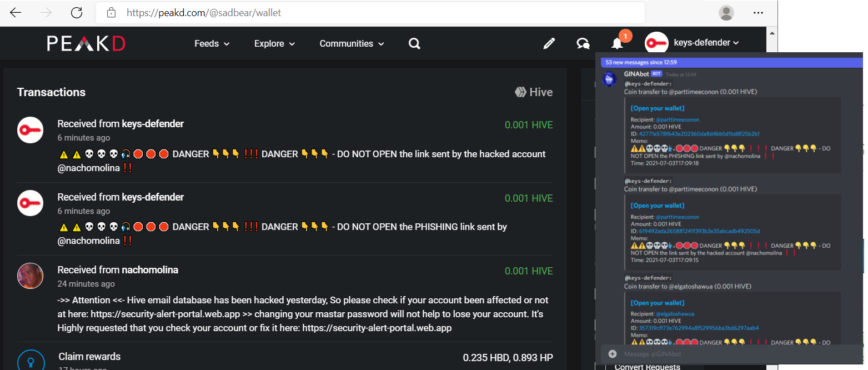Click the browser back arrow
The width and height of the screenshot is (868, 370).
16,12
